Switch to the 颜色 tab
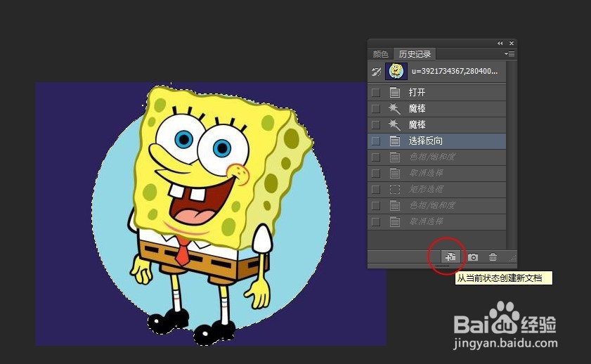This screenshot has width=591, height=364. coord(380,54)
